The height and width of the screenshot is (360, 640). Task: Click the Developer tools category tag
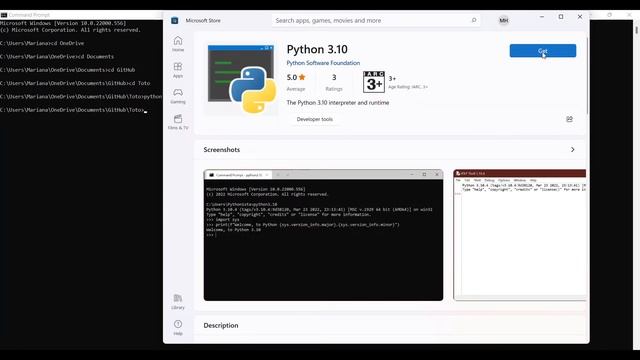[315, 119]
